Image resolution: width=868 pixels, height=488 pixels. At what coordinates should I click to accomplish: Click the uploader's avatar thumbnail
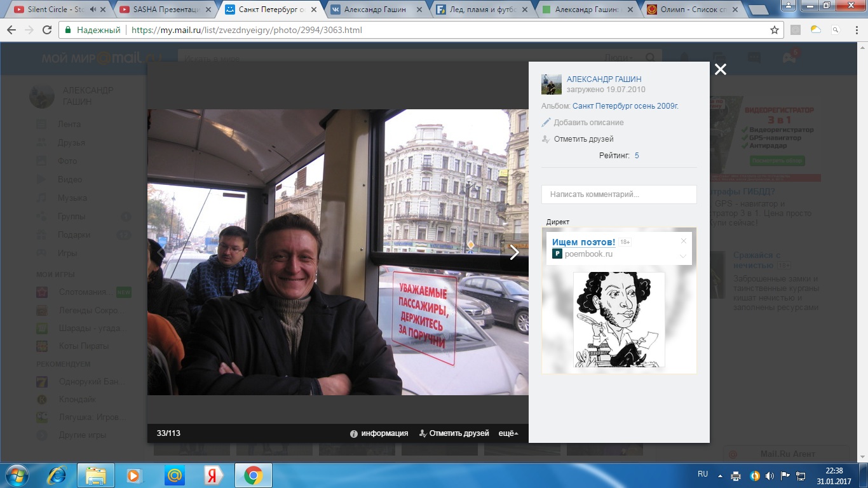[x=552, y=85]
